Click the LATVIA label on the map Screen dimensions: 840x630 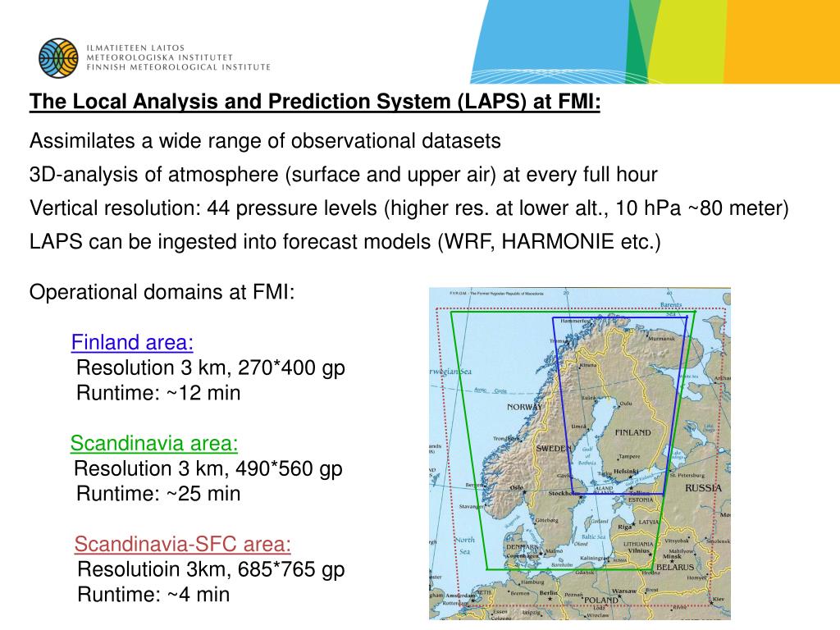click(x=648, y=522)
